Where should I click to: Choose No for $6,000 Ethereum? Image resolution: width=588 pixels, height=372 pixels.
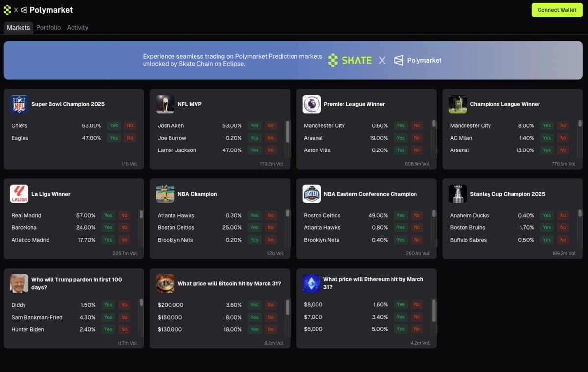tap(416, 329)
